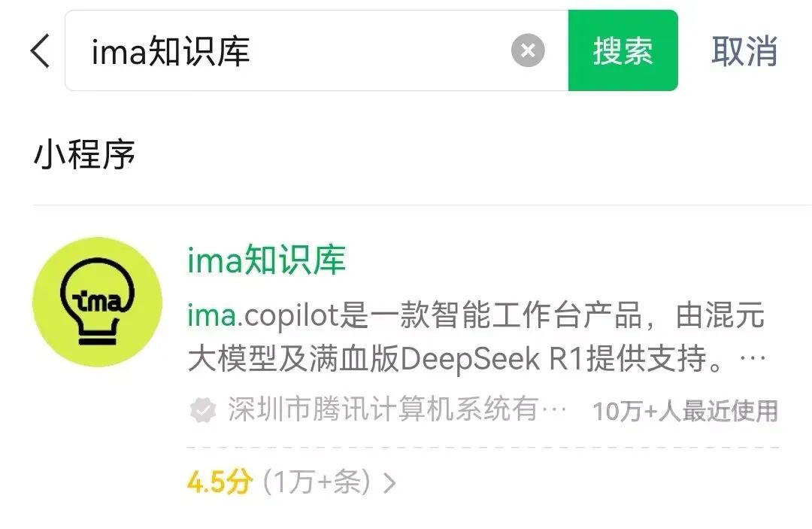Tap the back arrow icon
Viewport: 812px width, 529px height.
pyautogui.click(x=40, y=50)
